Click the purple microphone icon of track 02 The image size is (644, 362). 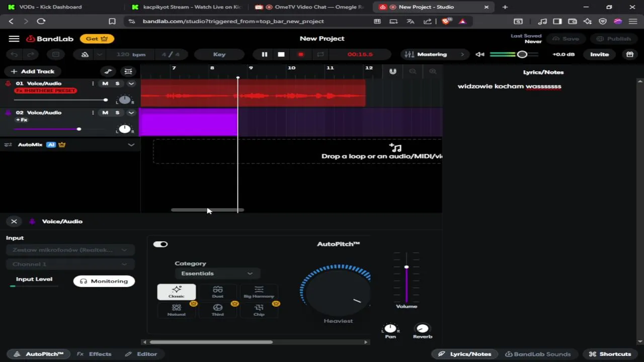click(x=8, y=113)
